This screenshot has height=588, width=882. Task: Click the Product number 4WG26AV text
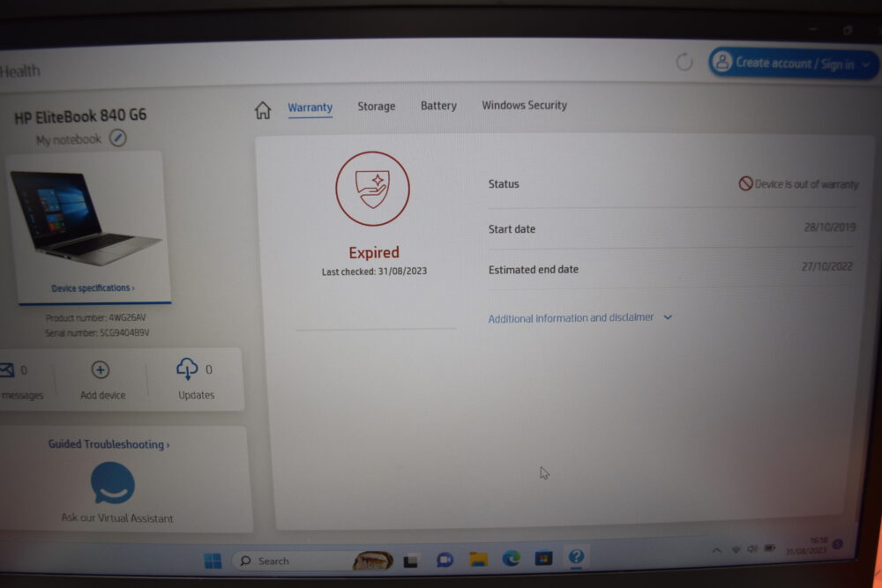(x=95, y=317)
